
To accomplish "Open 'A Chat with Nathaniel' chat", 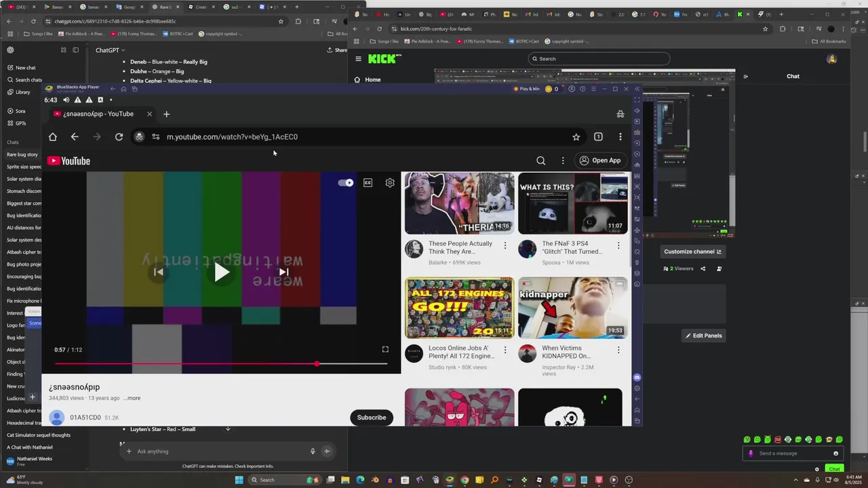I will pyautogui.click(x=30, y=447).
